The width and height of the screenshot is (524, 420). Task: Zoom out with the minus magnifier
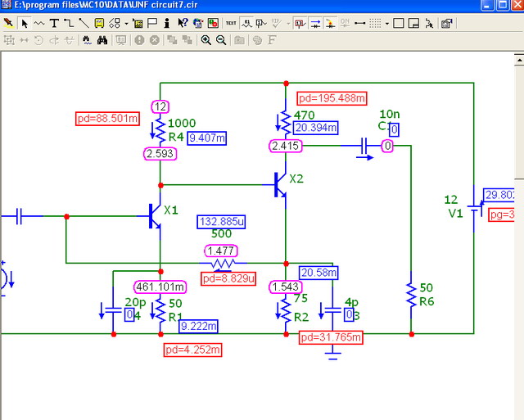pyautogui.click(x=220, y=39)
